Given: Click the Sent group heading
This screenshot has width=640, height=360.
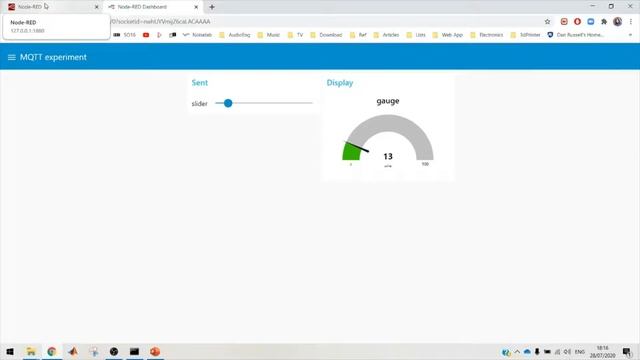Looking at the screenshot, I should tap(200, 83).
